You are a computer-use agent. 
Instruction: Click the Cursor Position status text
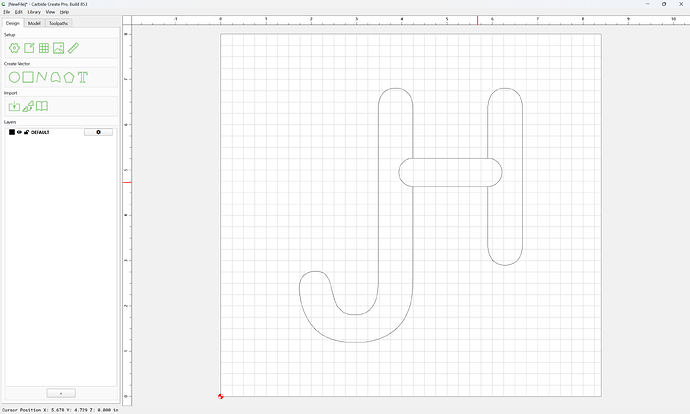pos(60,410)
